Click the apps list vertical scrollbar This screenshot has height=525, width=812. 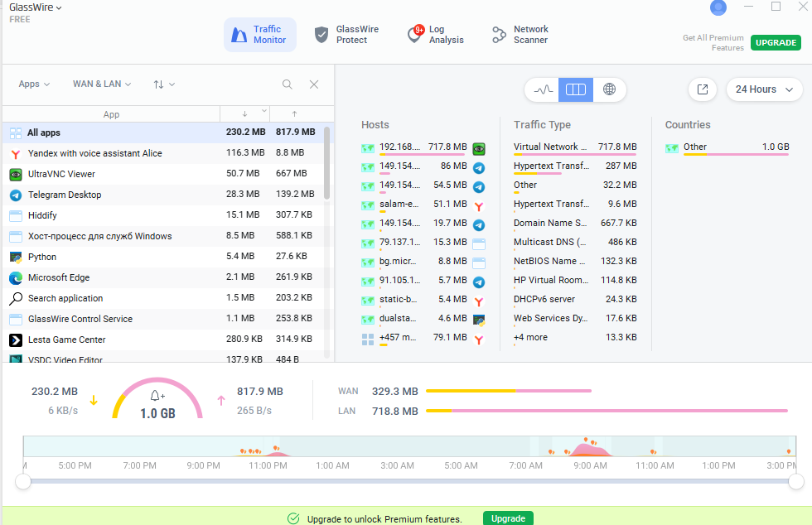pyautogui.click(x=326, y=163)
